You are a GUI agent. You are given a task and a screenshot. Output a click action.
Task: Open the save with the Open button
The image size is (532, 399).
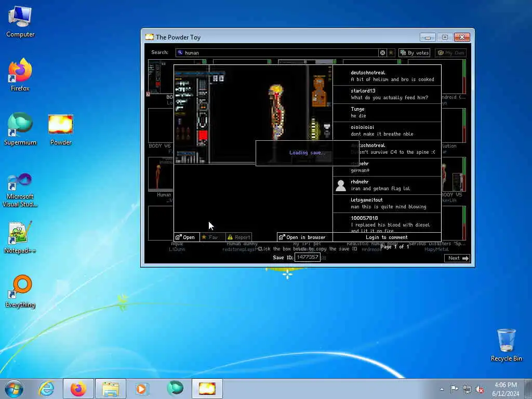click(x=187, y=237)
